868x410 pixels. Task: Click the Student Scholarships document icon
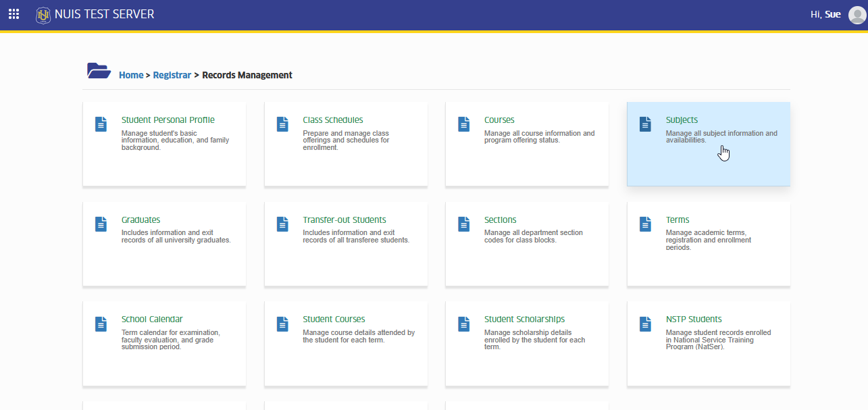[x=463, y=324]
